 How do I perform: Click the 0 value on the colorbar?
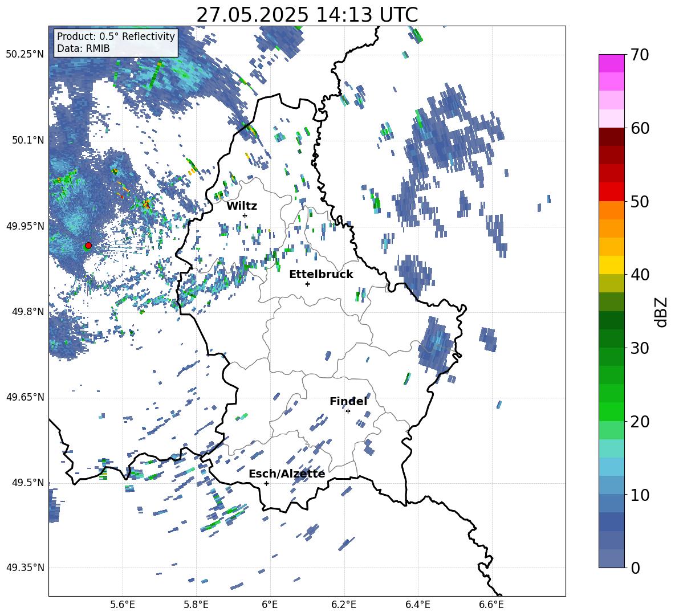635,568
